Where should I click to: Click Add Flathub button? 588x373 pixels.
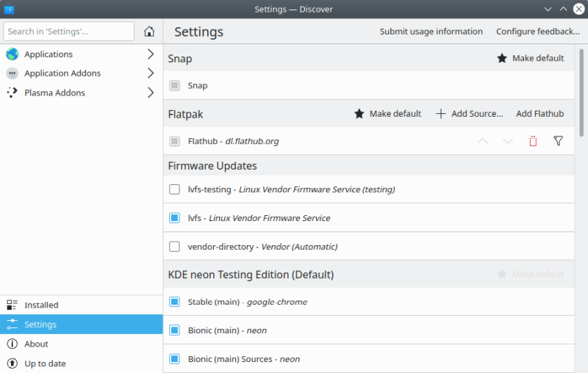pos(539,114)
